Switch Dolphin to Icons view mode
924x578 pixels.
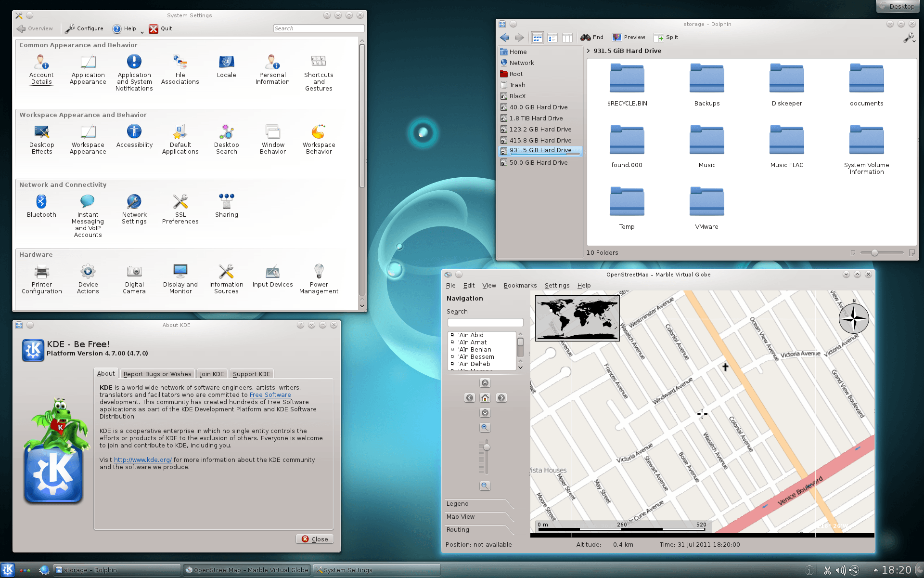pyautogui.click(x=537, y=38)
